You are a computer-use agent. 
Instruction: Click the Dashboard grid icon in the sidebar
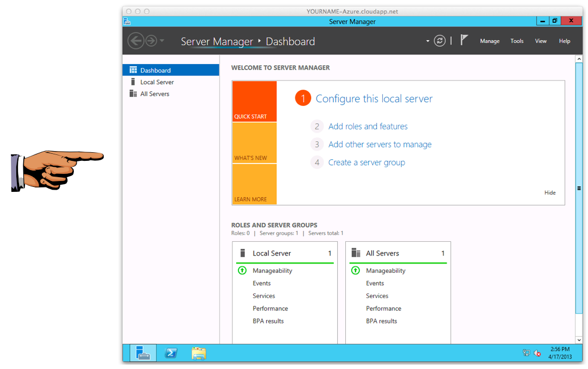click(133, 70)
